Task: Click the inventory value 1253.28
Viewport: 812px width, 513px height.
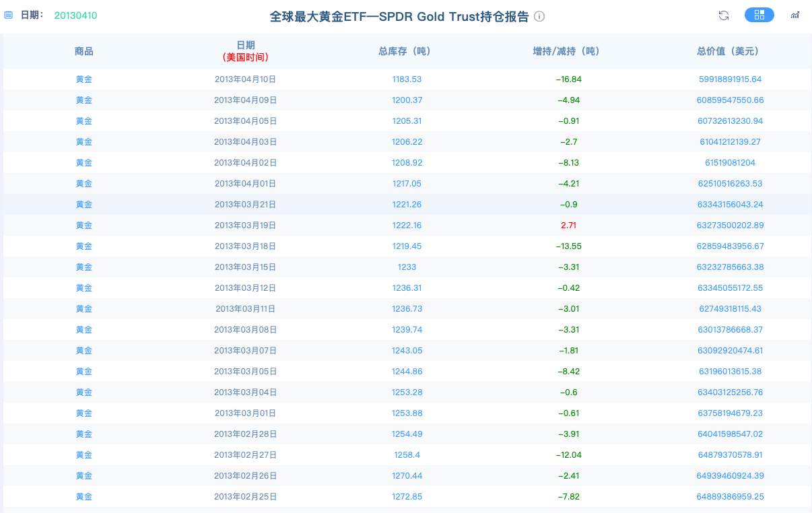Action: point(407,392)
